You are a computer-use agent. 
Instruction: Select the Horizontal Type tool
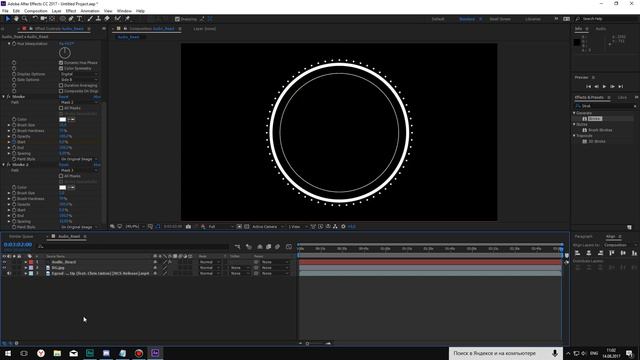[x=79, y=19]
